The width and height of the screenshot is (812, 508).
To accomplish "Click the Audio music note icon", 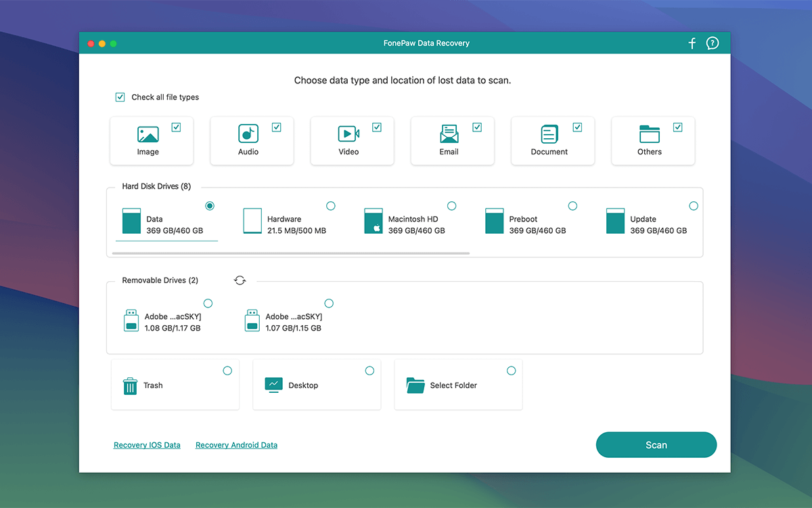I will click(248, 134).
